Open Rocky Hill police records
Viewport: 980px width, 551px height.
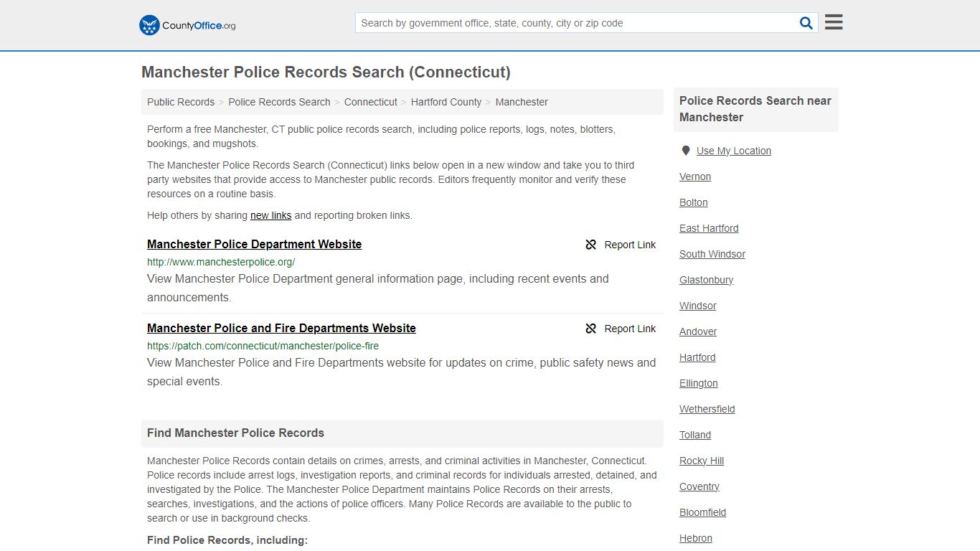click(x=702, y=461)
